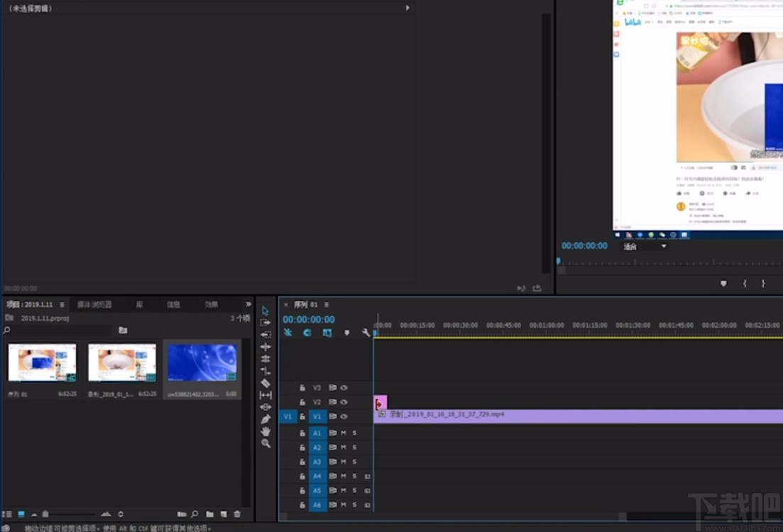Open the 序列 01 timeline panel menu

(327, 305)
